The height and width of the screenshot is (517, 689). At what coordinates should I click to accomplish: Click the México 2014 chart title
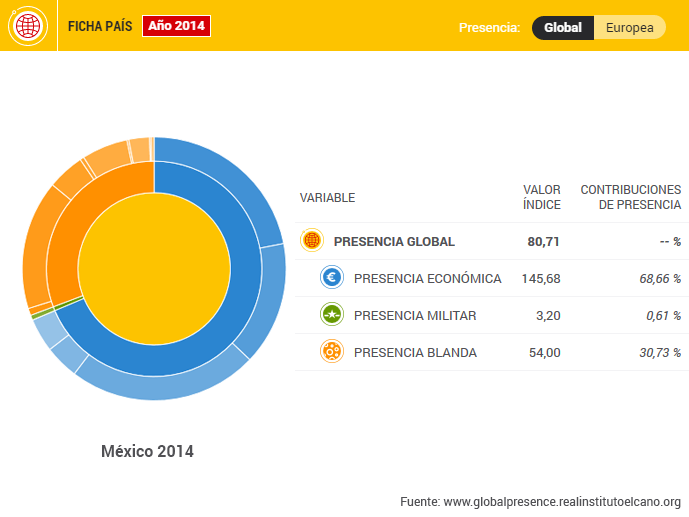[147, 452]
